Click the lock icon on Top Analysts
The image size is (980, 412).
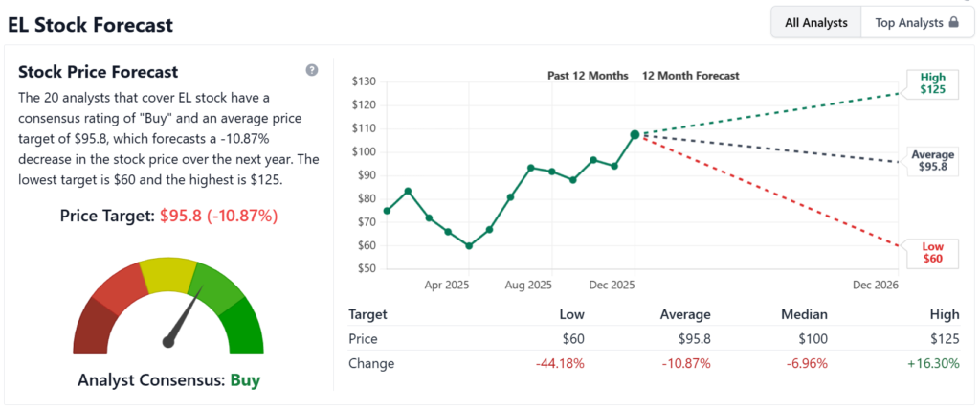point(953,23)
